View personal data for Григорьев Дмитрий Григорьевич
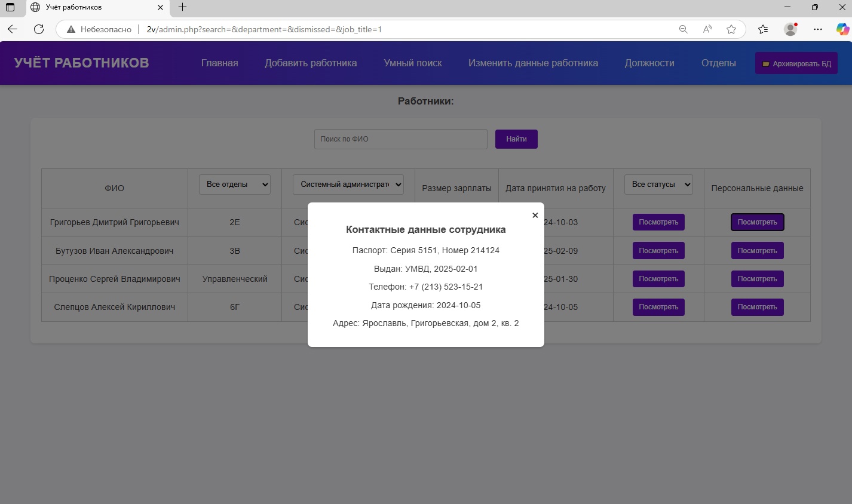This screenshot has height=504, width=852. pyautogui.click(x=758, y=222)
